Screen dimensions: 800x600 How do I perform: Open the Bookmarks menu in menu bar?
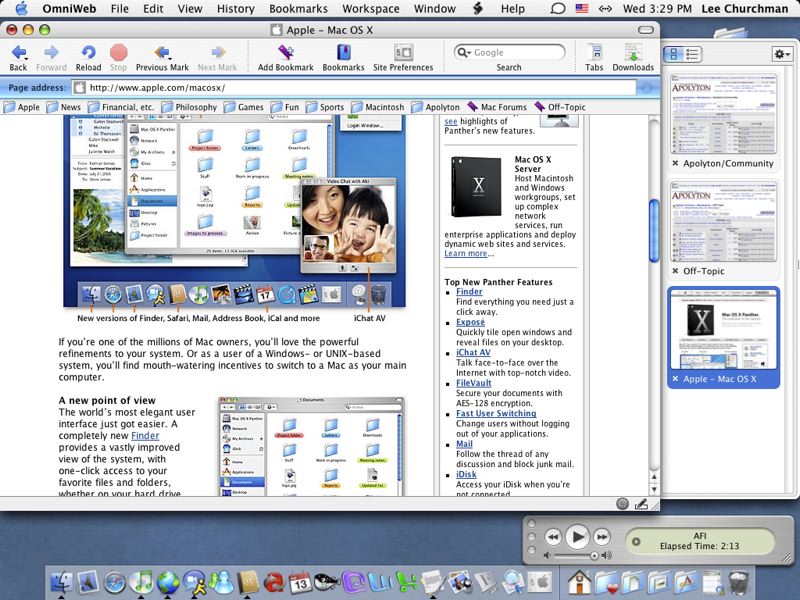[x=298, y=9]
